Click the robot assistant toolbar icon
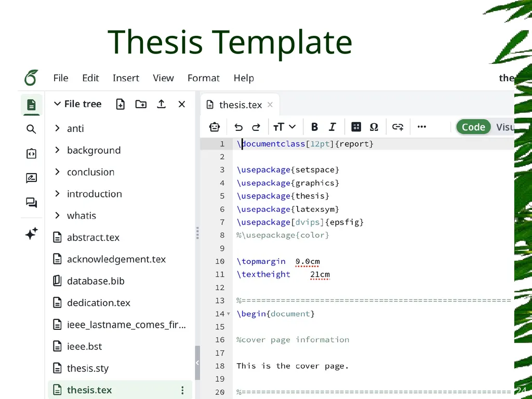 [x=215, y=127]
